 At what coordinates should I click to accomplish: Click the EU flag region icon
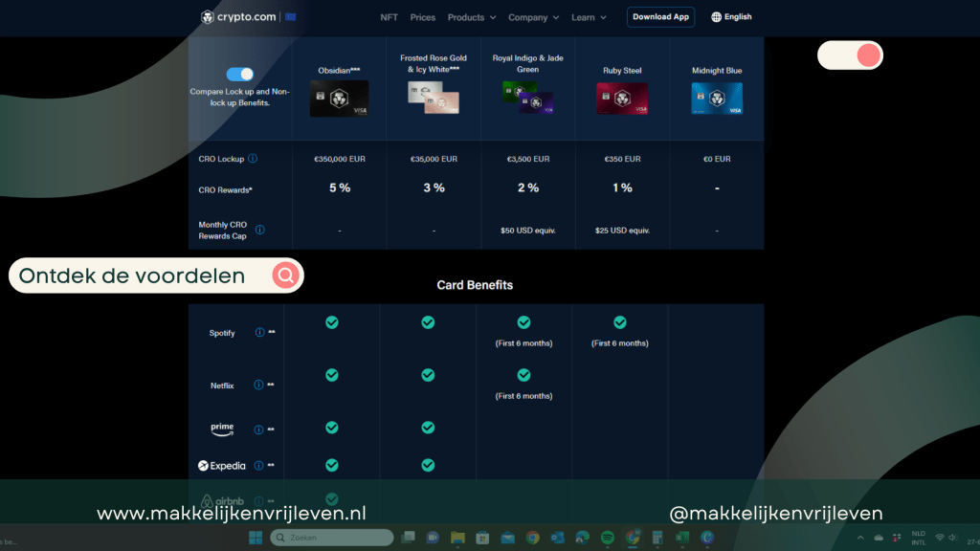pos(290,17)
